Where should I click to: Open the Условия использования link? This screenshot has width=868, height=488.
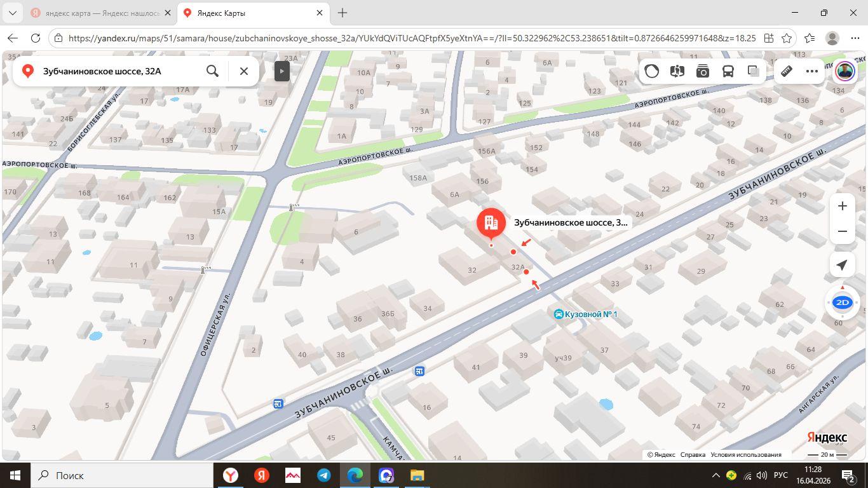(x=746, y=454)
